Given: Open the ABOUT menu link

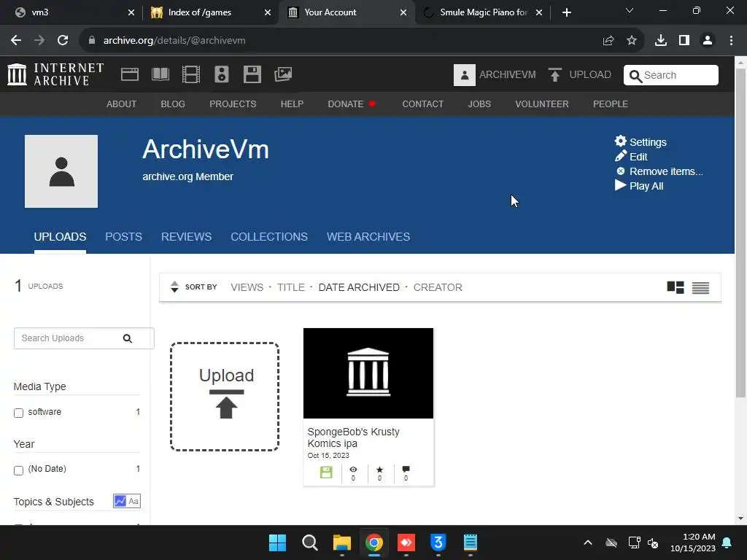Looking at the screenshot, I should [x=122, y=104].
